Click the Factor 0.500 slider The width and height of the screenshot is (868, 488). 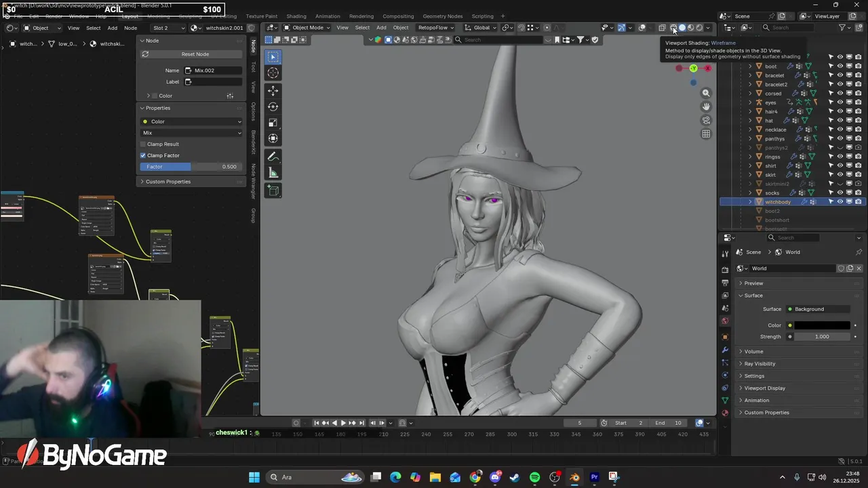pos(190,167)
